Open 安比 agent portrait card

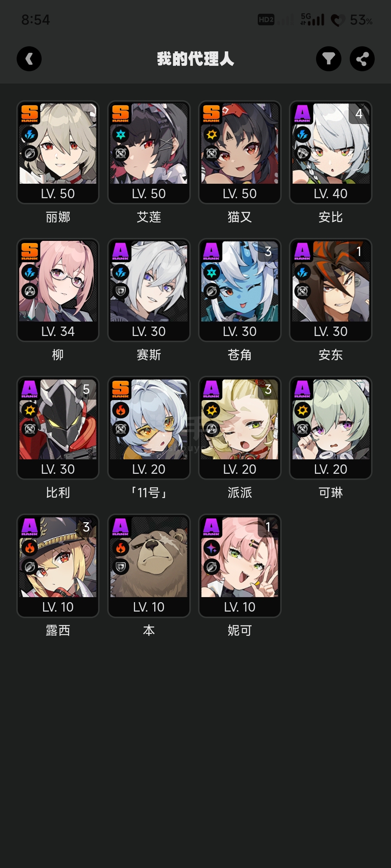click(331, 152)
